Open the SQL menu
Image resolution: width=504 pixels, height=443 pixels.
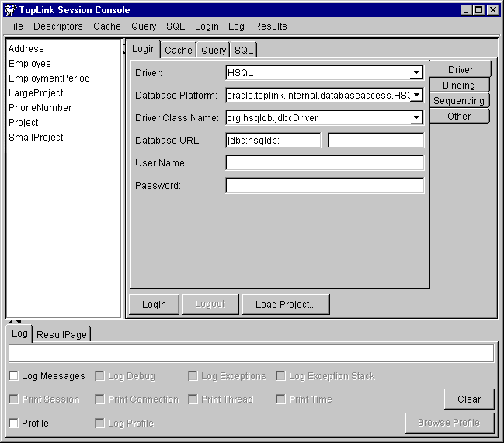176,26
